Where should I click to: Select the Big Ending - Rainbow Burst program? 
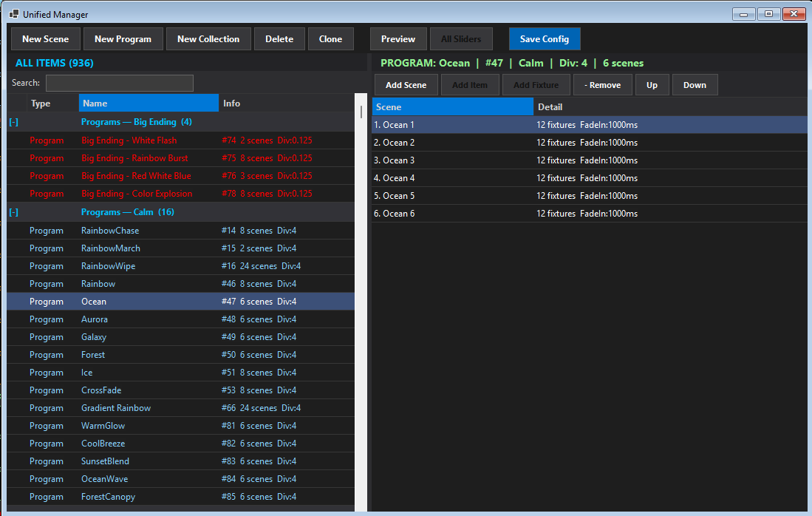click(x=134, y=158)
